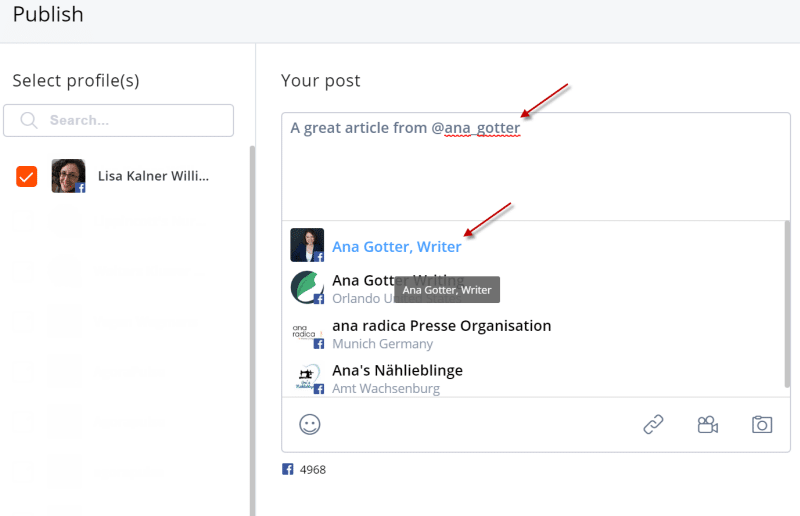
Task: Uncheck the Lisa Kalner Williams profile checkbox
Action: coord(27,176)
